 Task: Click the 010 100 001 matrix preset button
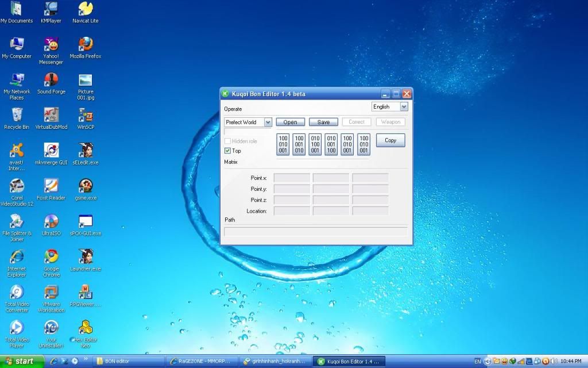coord(315,144)
